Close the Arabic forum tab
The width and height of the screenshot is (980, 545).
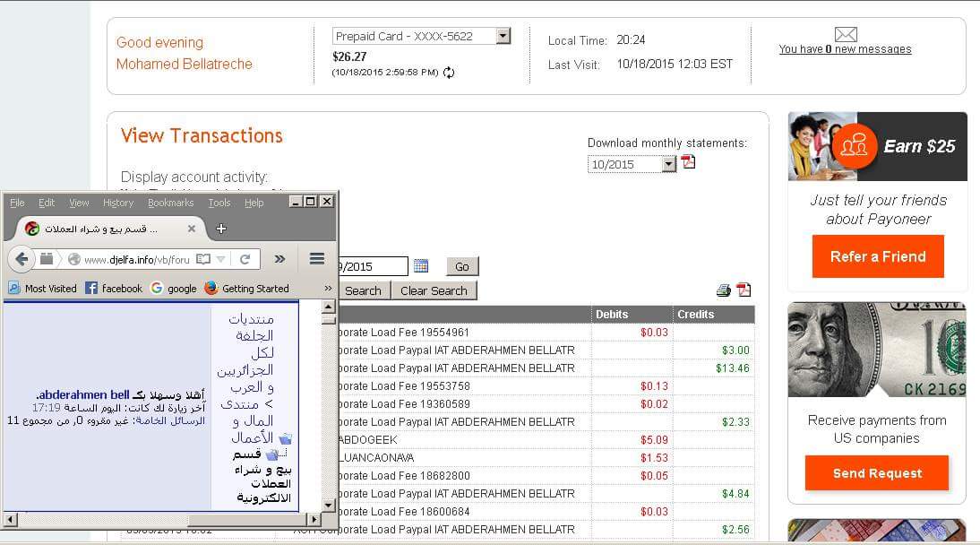pyautogui.click(x=192, y=229)
